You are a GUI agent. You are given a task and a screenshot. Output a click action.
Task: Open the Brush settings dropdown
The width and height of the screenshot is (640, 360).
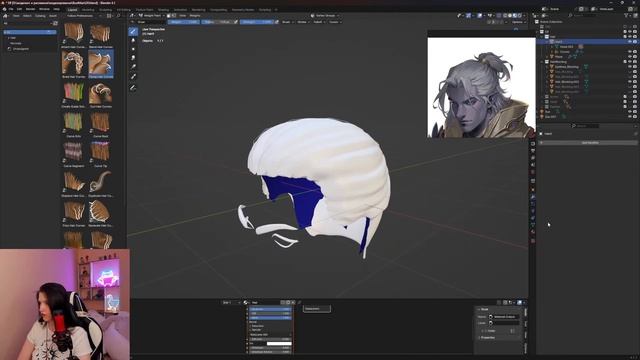287,22
